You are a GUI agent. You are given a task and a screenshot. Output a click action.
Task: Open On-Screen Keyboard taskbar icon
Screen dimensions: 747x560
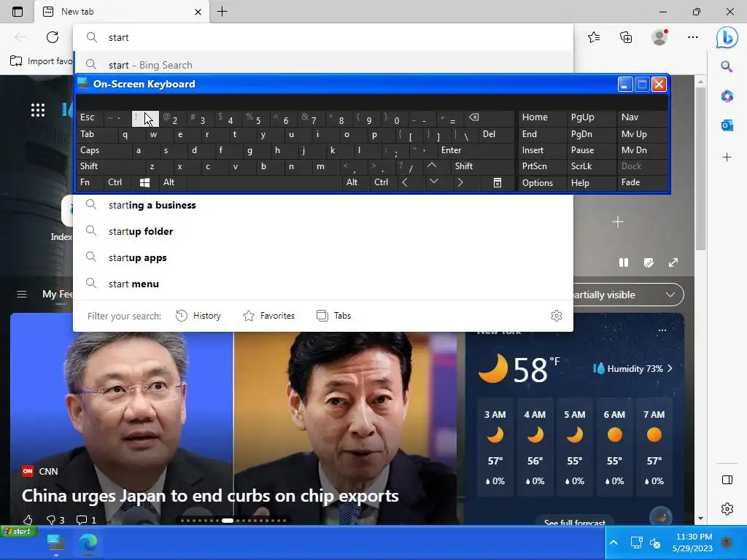[x=56, y=542]
